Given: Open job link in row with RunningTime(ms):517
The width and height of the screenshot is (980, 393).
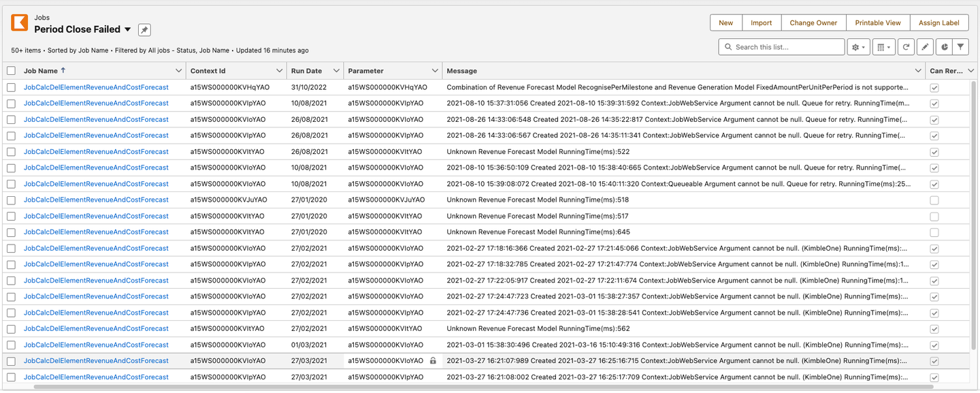Looking at the screenshot, I should pos(96,216).
